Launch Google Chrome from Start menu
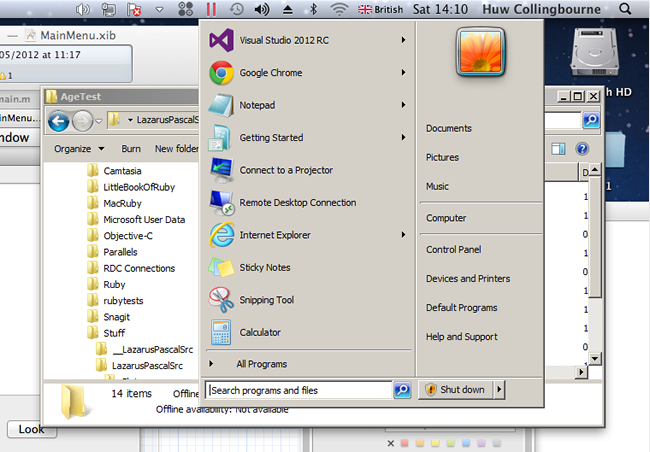Image resolution: width=650 pixels, height=452 pixels. [271, 73]
